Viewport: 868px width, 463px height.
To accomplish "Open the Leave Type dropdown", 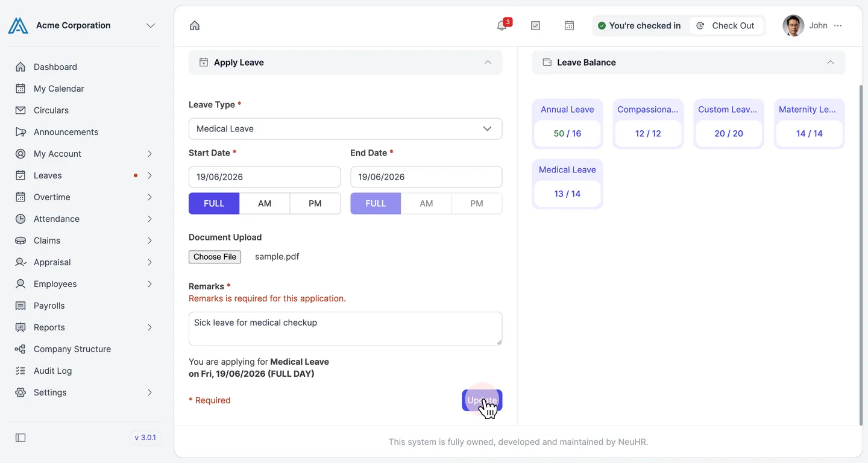I will [345, 128].
